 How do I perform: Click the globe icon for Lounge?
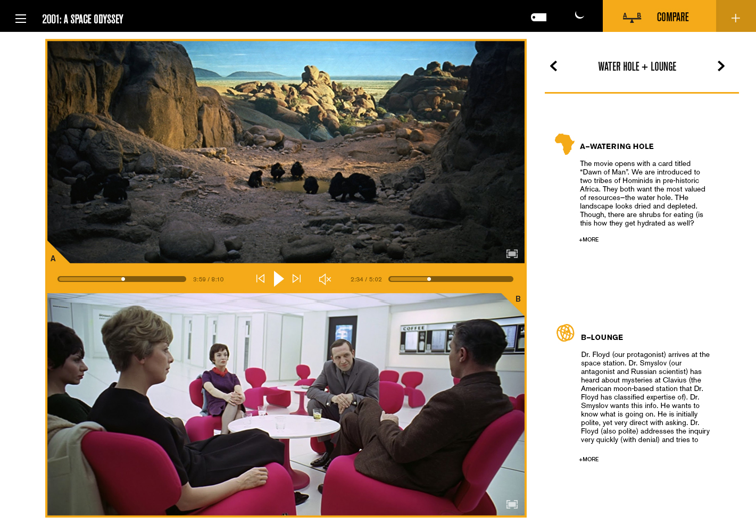[x=565, y=333]
